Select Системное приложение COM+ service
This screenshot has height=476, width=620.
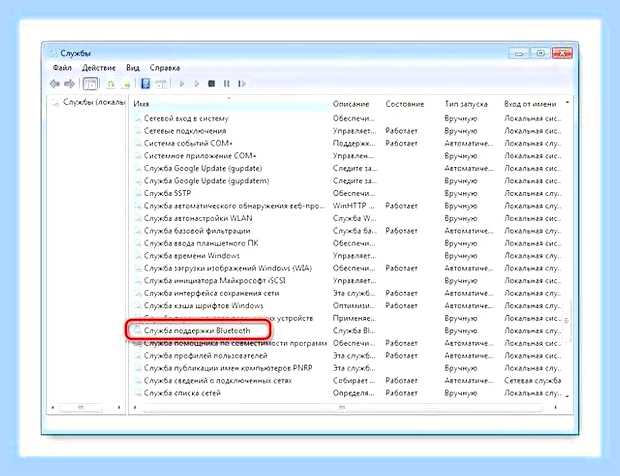(x=200, y=156)
